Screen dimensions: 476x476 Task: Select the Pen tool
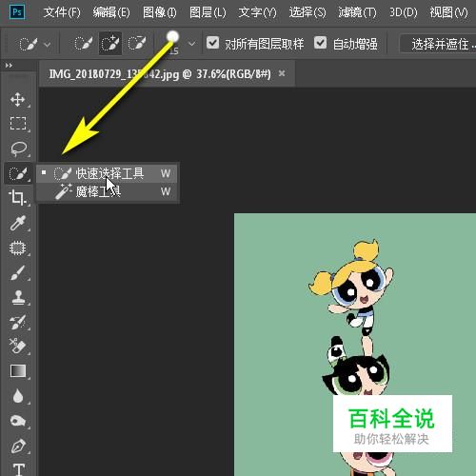[x=18, y=446]
